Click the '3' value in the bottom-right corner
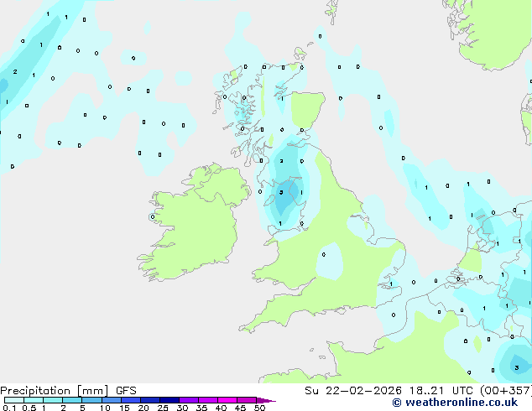Image resolution: width=532 pixels, height=411 pixels. click(x=517, y=367)
